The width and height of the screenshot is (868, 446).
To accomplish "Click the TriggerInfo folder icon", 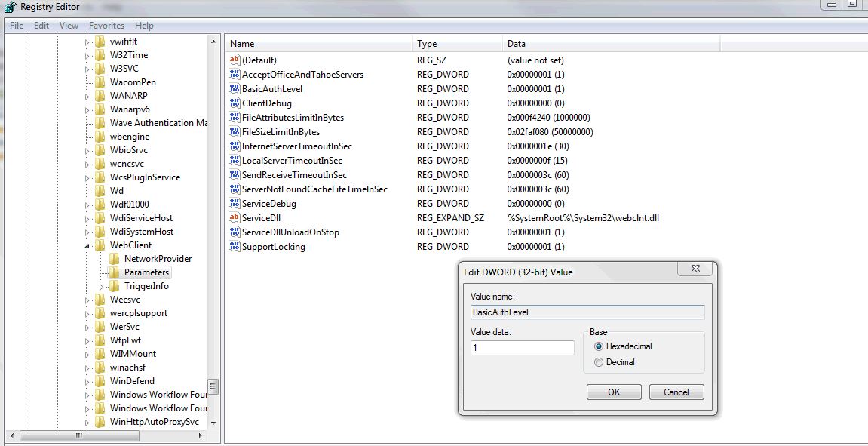I will [113, 286].
